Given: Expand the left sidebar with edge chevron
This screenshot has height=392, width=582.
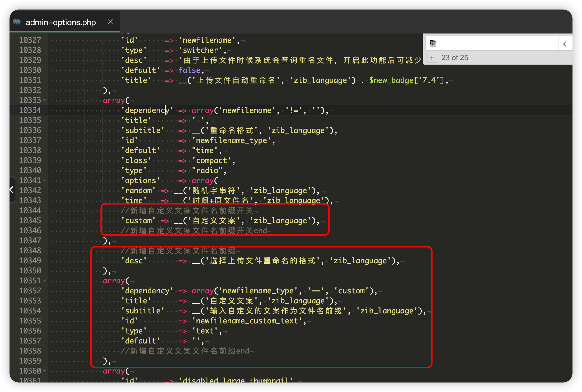Looking at the screenshot, I should [12, 190].
